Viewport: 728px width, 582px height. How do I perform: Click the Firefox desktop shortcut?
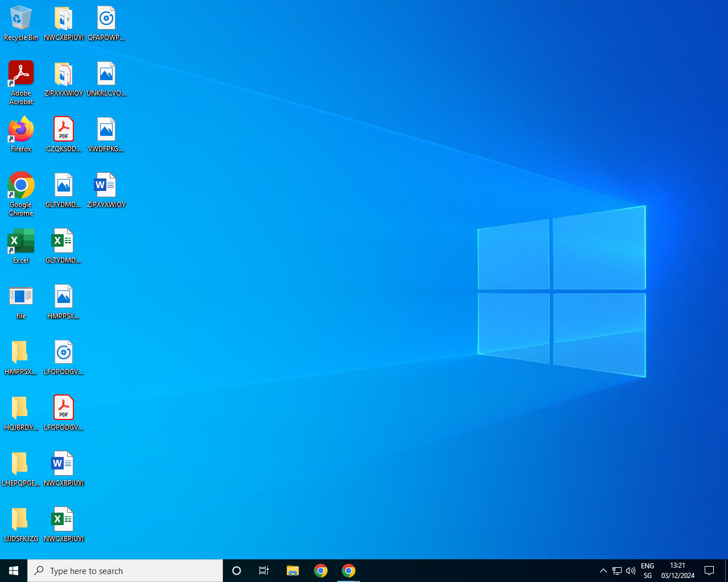[x=21, y=134]
